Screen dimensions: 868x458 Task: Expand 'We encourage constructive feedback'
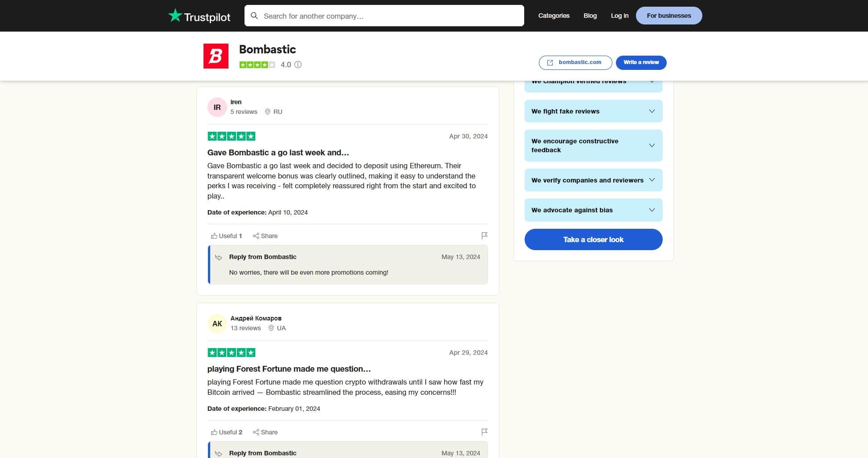point(593,146)
